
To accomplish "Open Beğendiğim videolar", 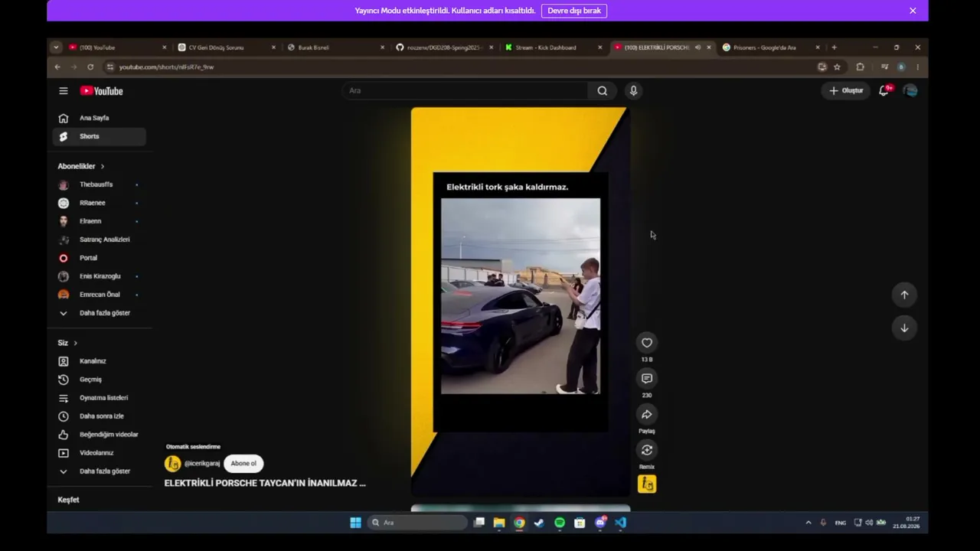I will point(100,435).
